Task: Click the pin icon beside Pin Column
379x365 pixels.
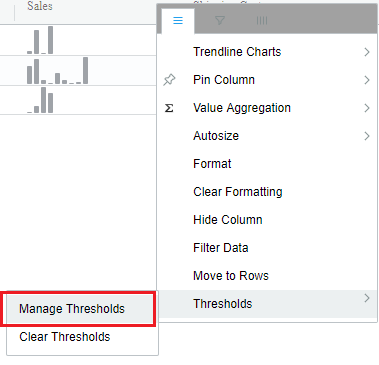Action: 169,80
